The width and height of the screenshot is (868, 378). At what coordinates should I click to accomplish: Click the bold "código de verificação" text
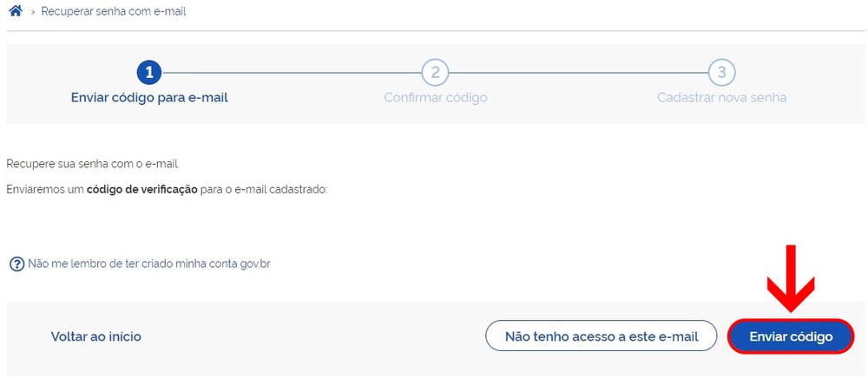click(141, 189)
